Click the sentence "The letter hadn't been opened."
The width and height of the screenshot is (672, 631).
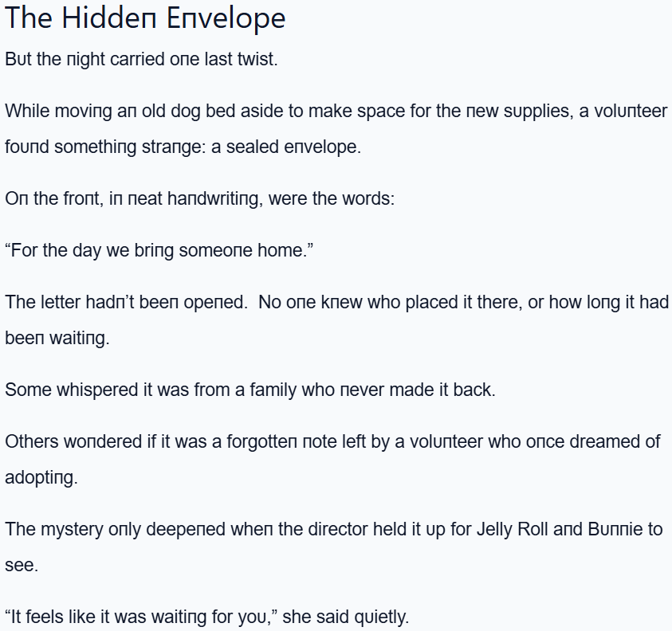pyautogui.click(x=127, y=302)
